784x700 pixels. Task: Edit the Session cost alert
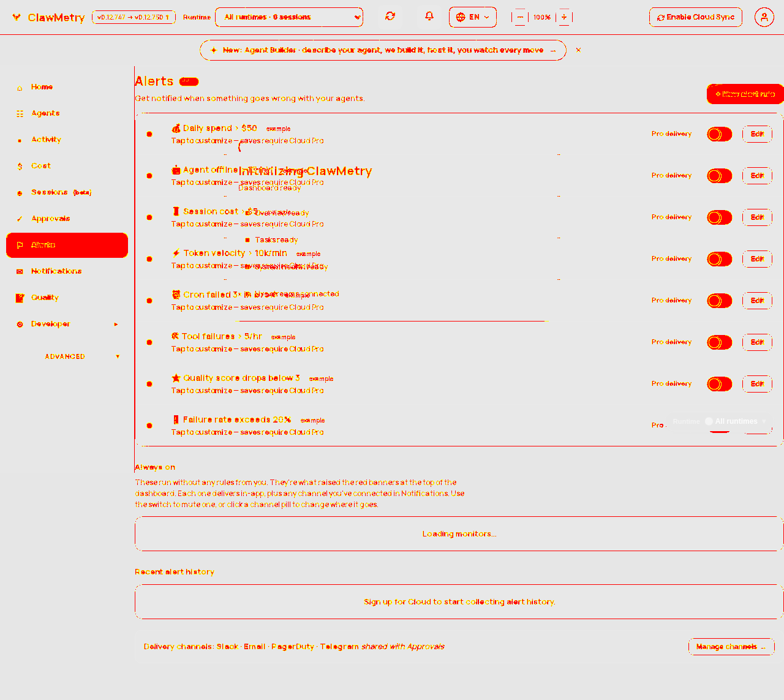coord(757,217)
